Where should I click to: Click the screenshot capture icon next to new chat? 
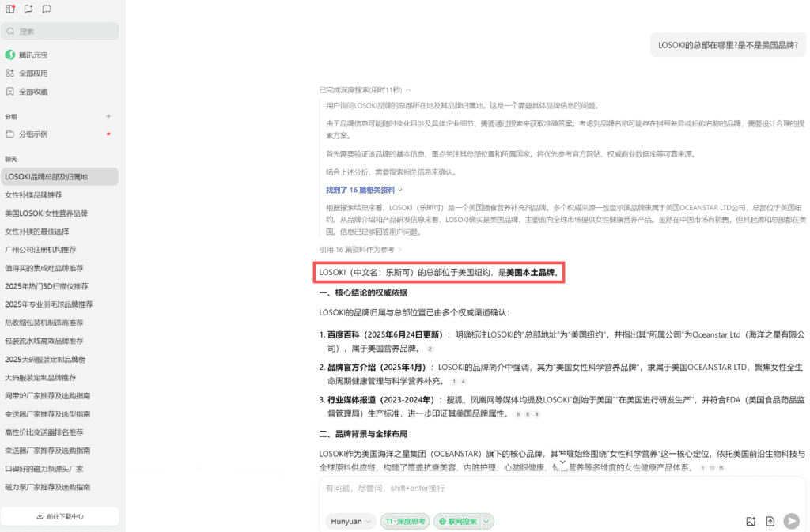46,9
